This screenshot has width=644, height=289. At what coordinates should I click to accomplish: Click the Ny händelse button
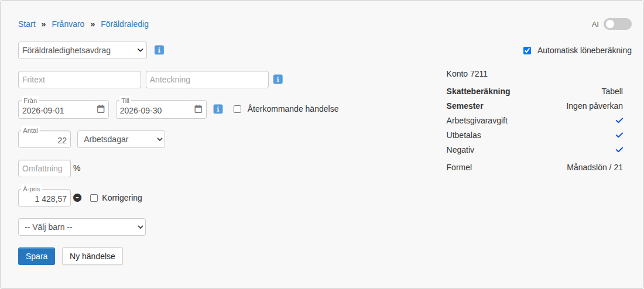click(x=93, y=257)
